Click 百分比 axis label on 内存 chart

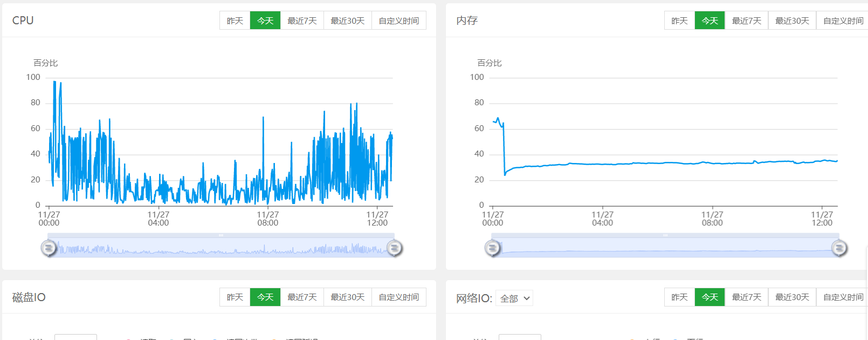(x=490, y=63)
